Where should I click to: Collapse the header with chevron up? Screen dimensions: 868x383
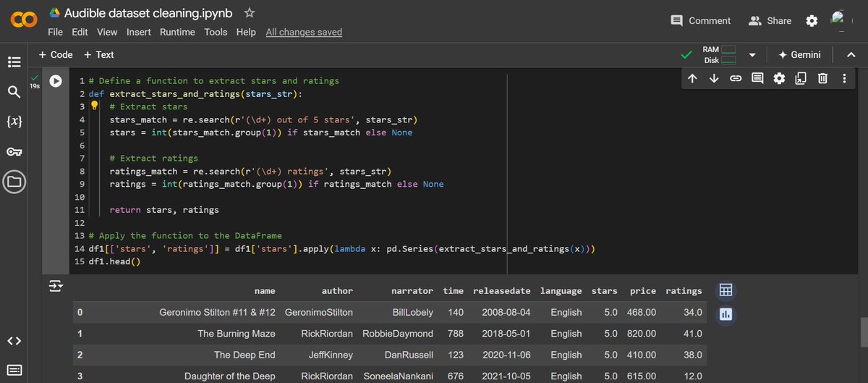pyautogui.click(x=849, y=55)
